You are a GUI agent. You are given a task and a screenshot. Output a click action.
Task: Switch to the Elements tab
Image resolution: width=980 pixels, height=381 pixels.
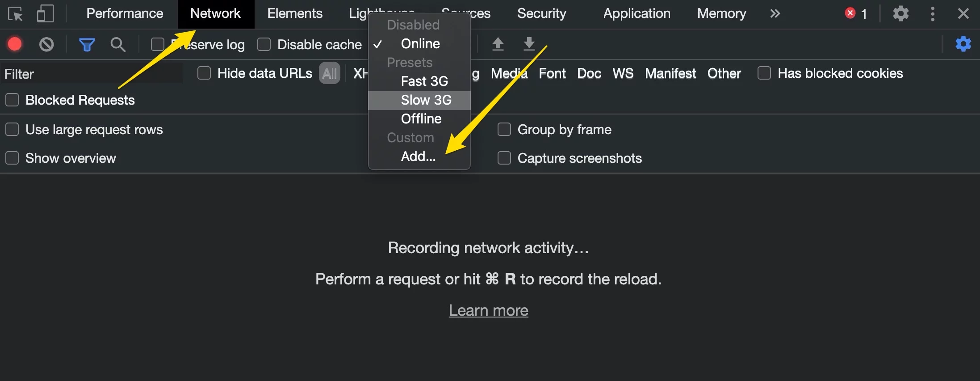(295, 13)
